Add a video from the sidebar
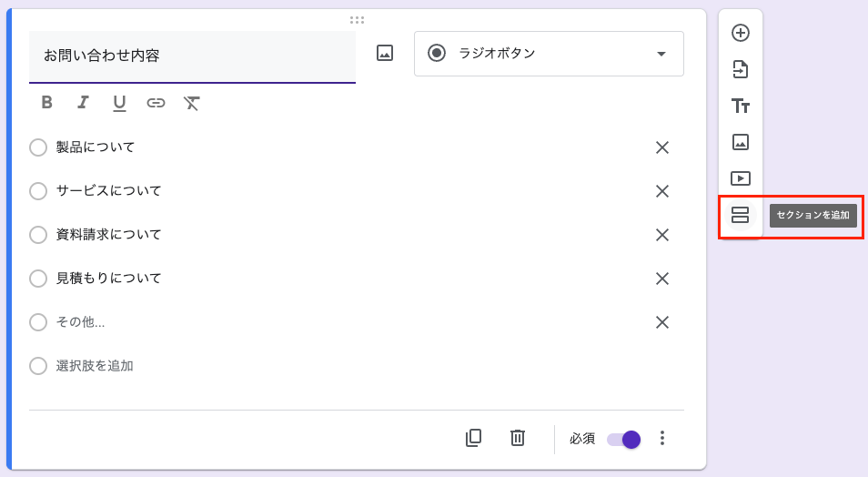The height and width of the screenshot is (477, 868). [741, 178]
